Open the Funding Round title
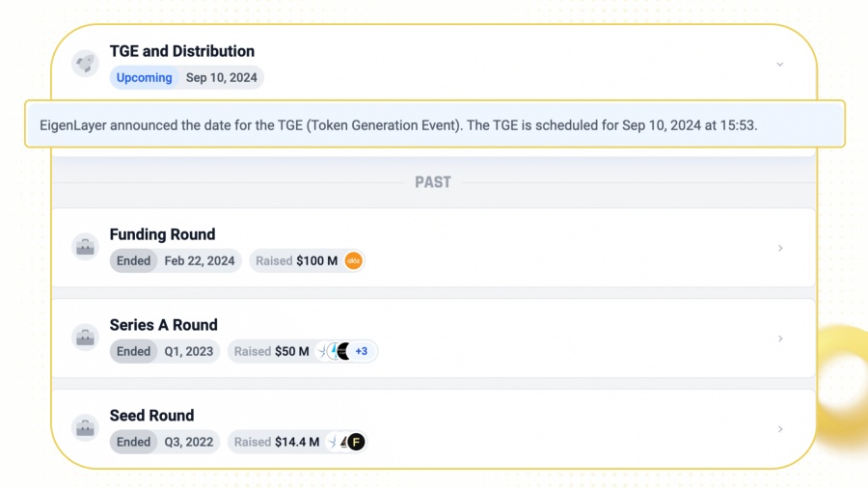This screenshot has width=868, height=488. tap(162, 234)
